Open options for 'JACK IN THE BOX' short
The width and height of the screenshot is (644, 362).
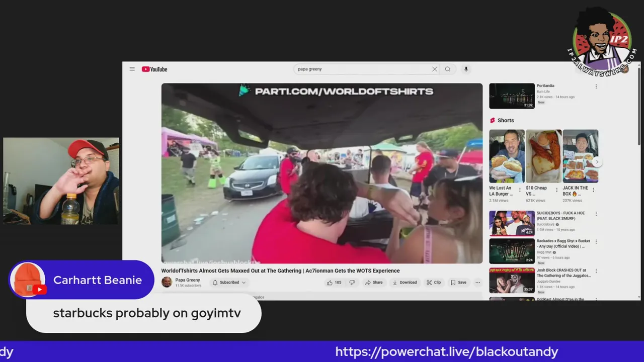[593, 190]
